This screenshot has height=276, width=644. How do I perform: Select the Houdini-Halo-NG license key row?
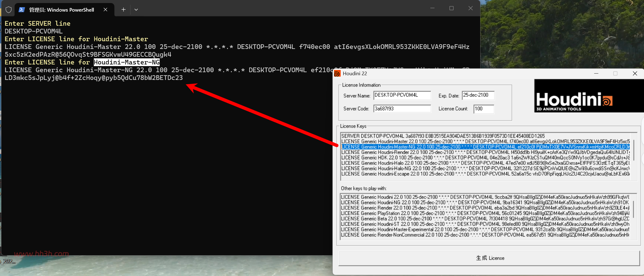[485, 168]
